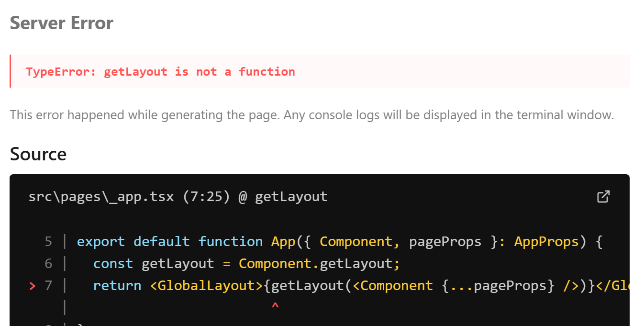
Task: Click the Source heading
Action: (38, 154)
